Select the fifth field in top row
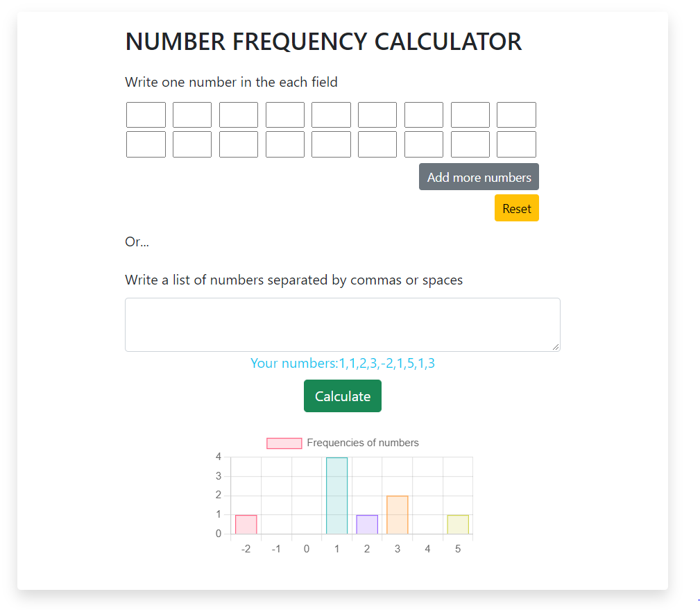Image resolution: width=700 pixels, height=610 pixels. [x=331, y=115]
